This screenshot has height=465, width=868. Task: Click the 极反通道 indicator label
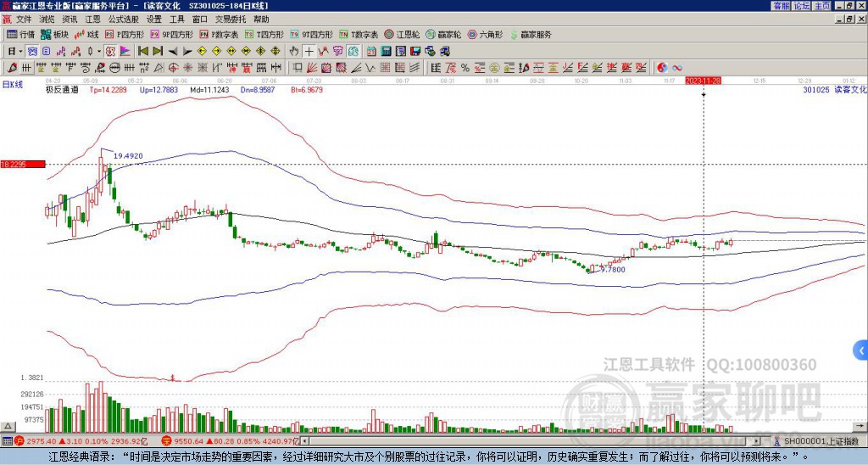[x=62, y=89]
